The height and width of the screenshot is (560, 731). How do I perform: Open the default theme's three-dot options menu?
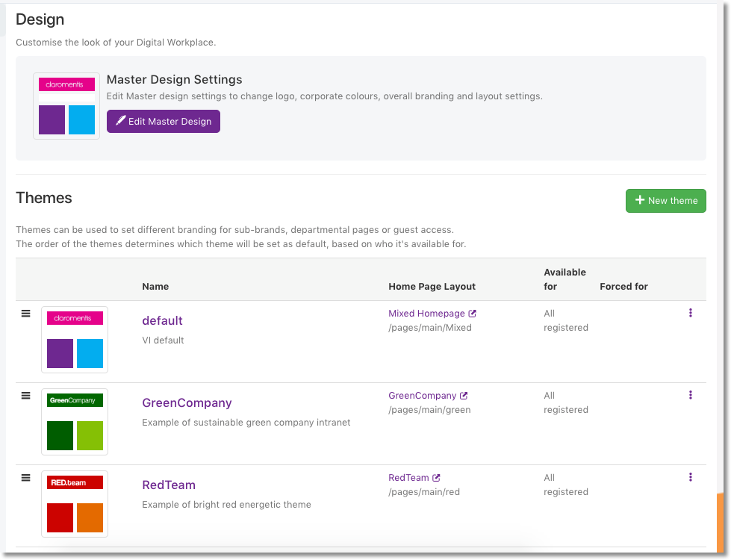pos(690,313)
